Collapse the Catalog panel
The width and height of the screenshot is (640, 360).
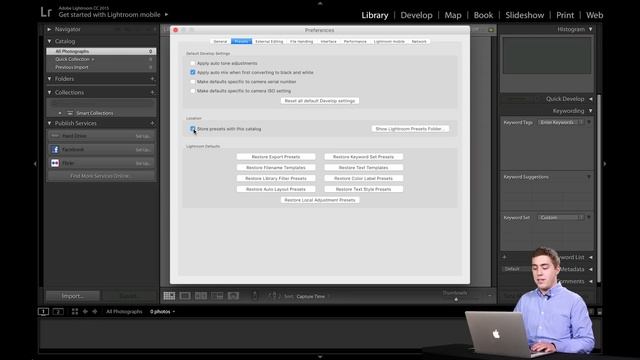(49, 41)
